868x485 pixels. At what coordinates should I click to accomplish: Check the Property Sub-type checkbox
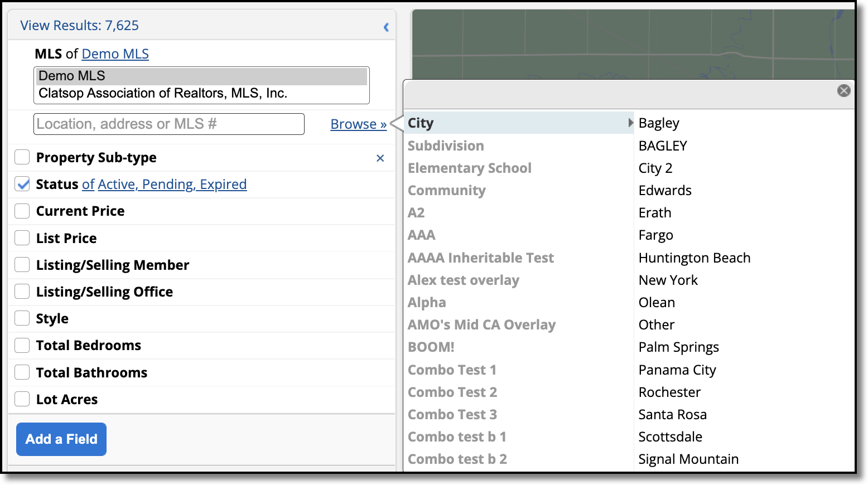22,157
